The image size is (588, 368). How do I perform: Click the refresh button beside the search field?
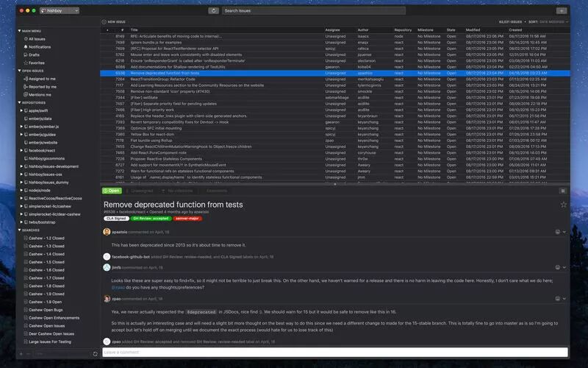click(213, 10)
